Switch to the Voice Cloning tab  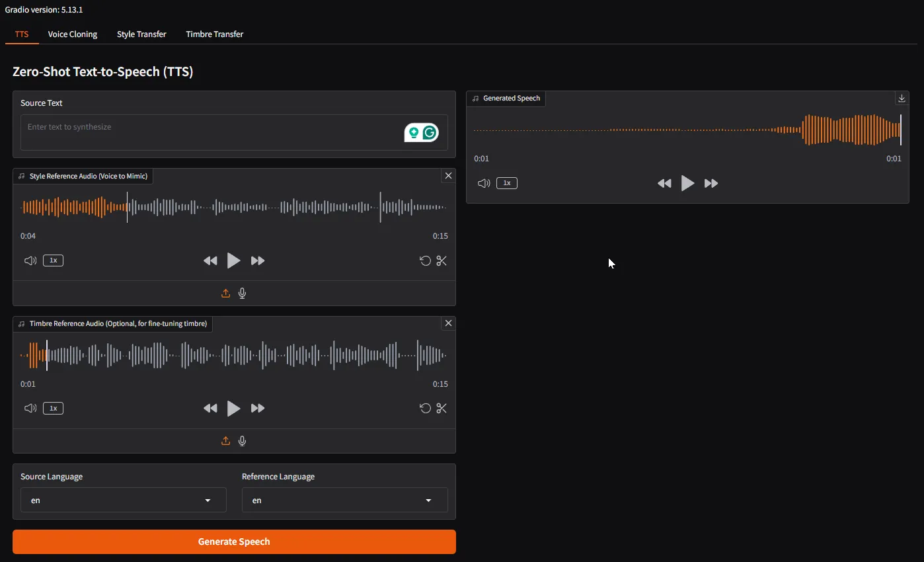[73, 34]
